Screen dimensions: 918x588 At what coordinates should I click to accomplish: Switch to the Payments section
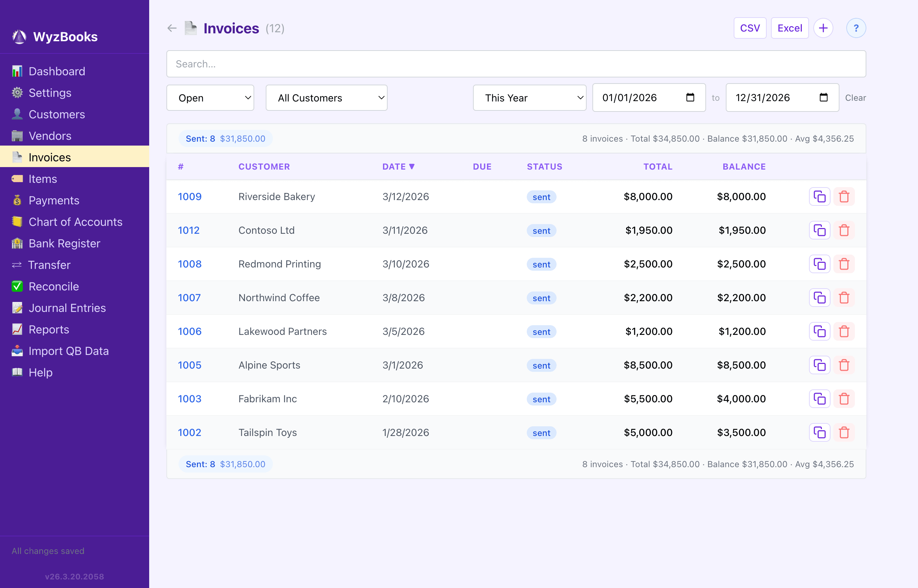[53, 200]
